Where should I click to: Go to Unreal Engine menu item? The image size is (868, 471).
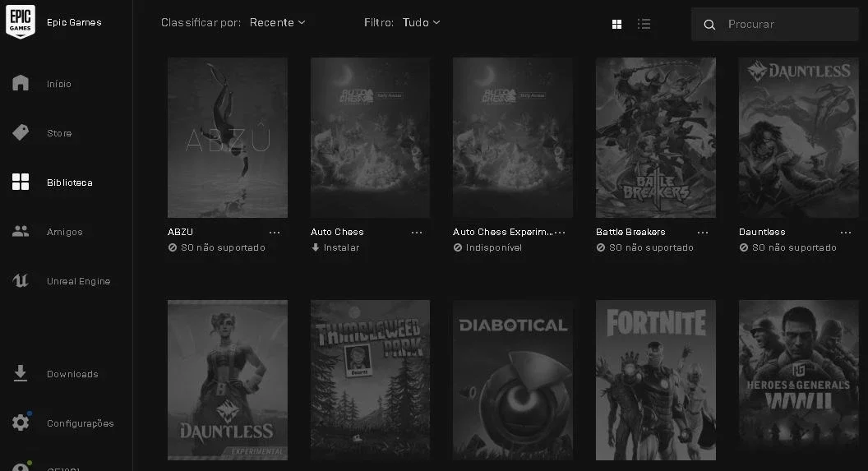(79, 280)
